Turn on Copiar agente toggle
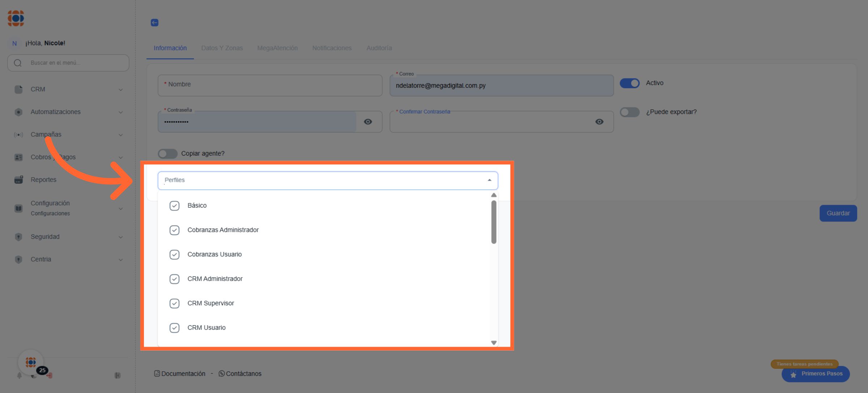 (x=167, y=153)
